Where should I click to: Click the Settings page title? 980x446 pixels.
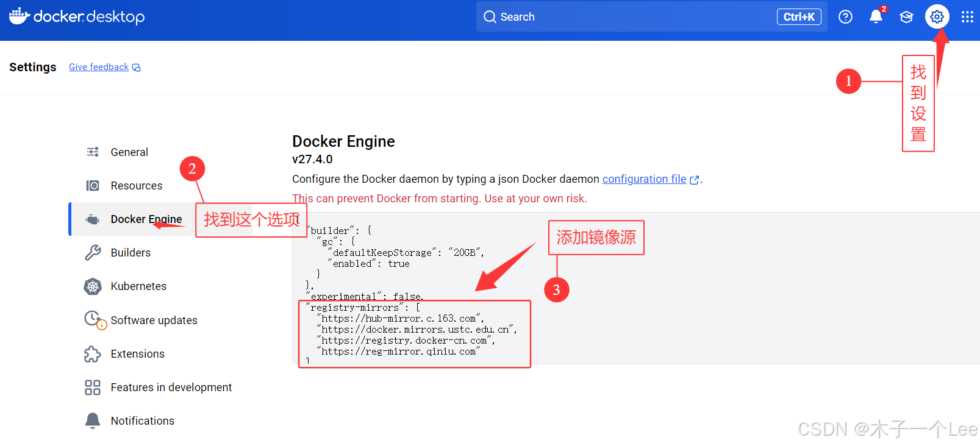[x=33, y=67]
